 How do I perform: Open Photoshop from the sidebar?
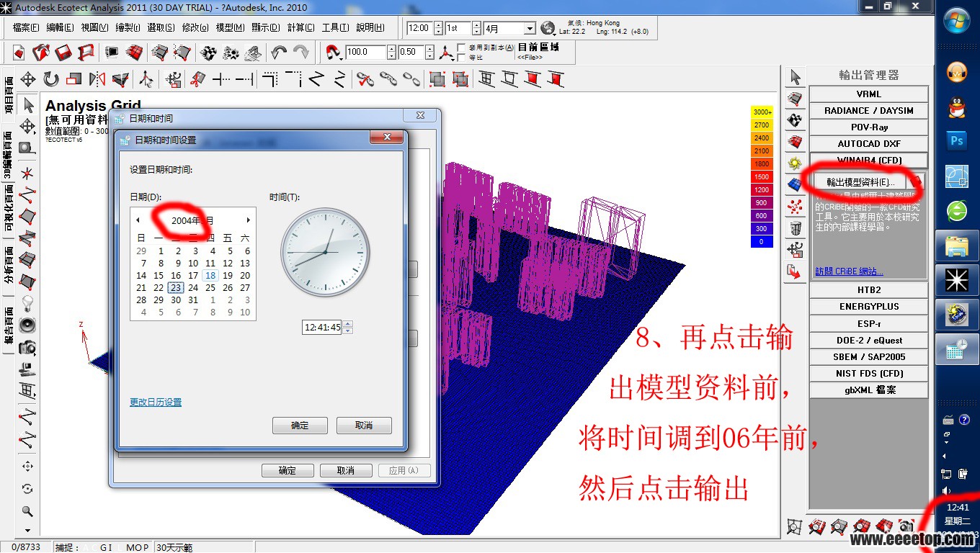pos(957,141)
